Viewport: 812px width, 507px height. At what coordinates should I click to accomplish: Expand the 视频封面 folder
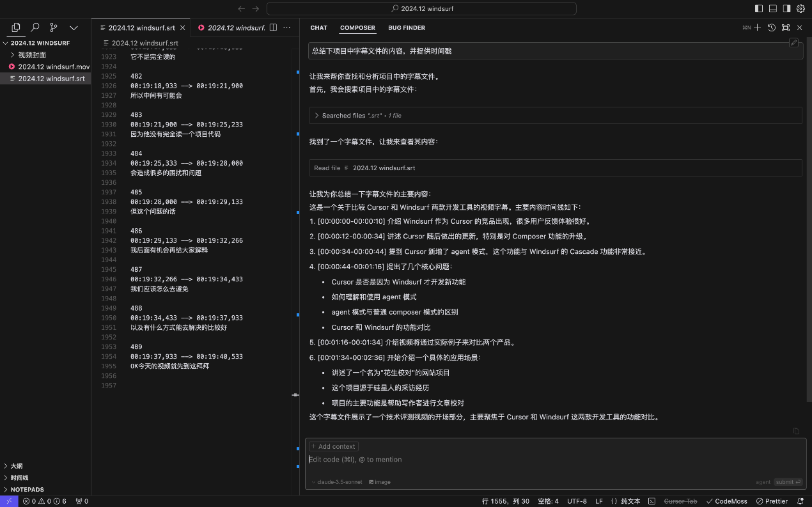[x=13, y=55]
